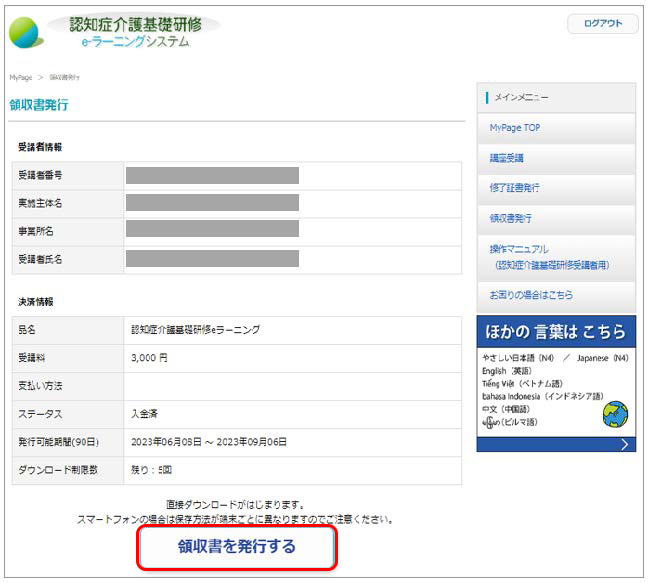Click お困りの場合はこちら menu item
The height and width of the screenshot is (582, 648).
click(x=531, y=296)
